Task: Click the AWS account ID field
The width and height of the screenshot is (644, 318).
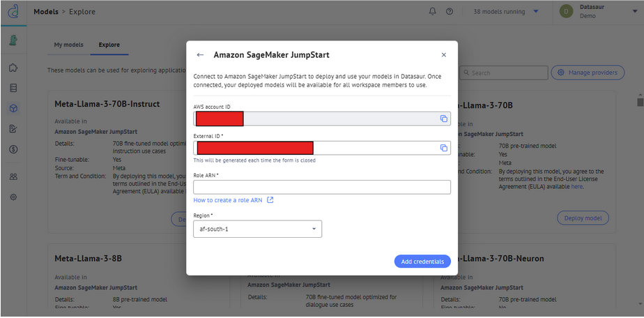Action: click(322, 119)
